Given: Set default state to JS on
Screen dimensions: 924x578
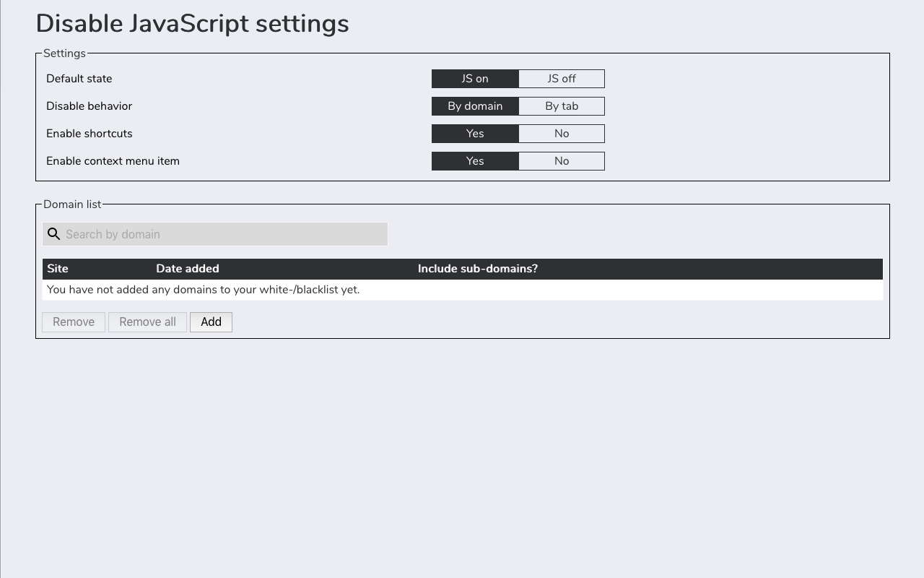Looking at the screenshot, I should click(x=475, y=79).
